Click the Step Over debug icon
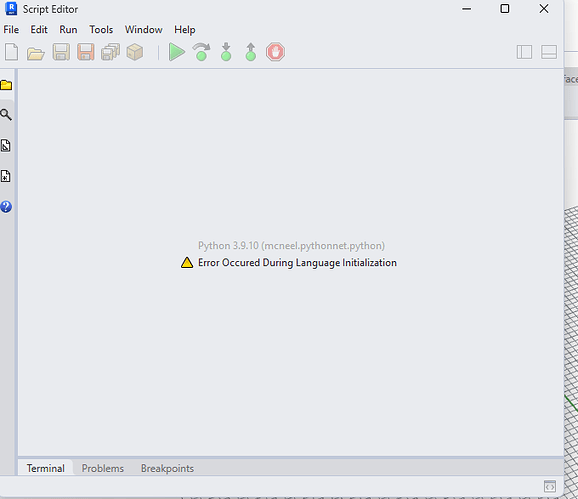 pyautogui.click(x=202, y=52)
